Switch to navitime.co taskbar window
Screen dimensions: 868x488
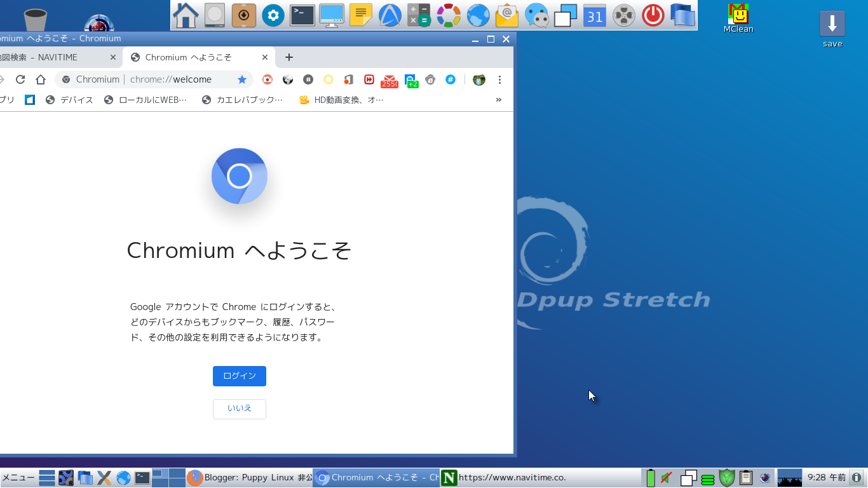tap(503, 477)
